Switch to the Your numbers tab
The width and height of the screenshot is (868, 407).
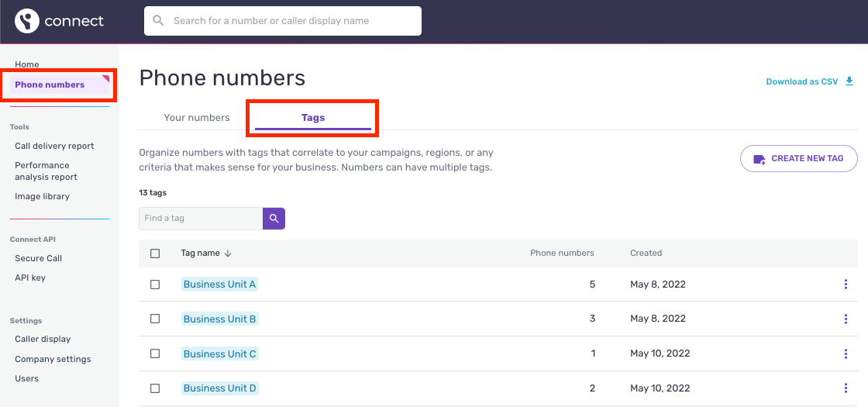pos(197,118)
